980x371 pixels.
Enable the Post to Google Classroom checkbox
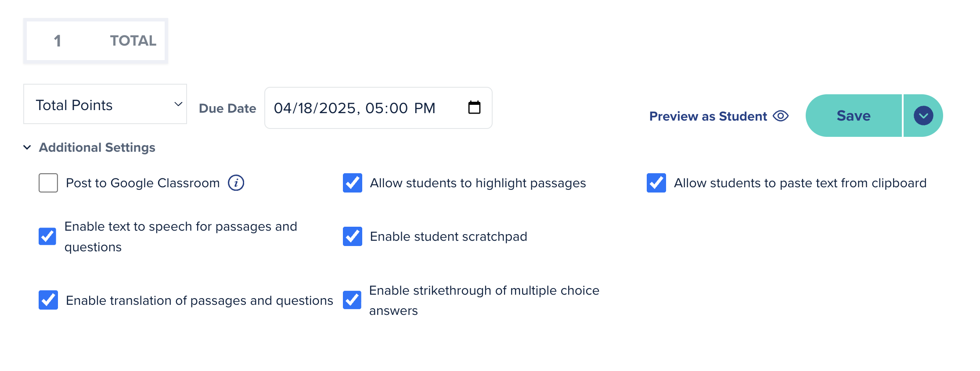[x=48, y=183]
